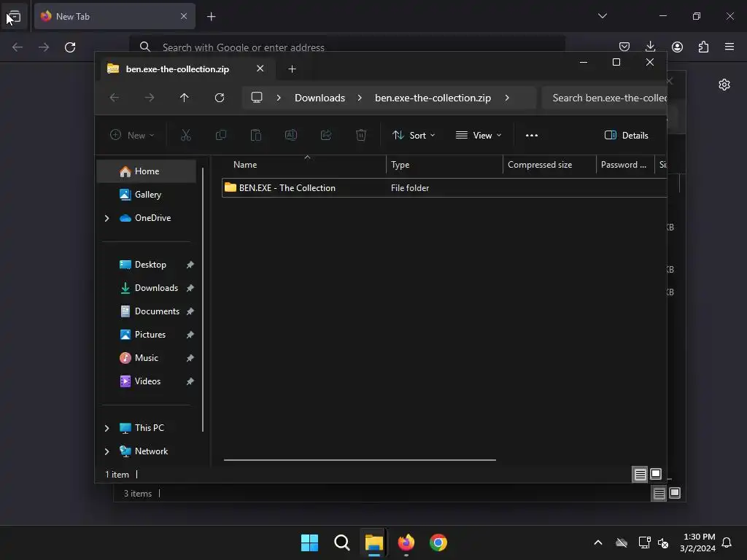
Task: Click the Delete trash icon
Action: (361, 135)
